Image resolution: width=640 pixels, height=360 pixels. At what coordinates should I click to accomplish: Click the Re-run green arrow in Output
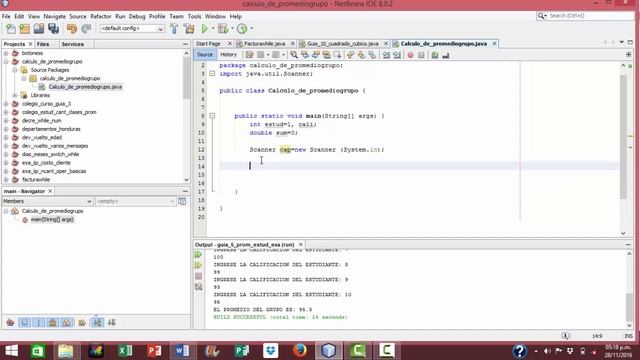click(198, 255)
